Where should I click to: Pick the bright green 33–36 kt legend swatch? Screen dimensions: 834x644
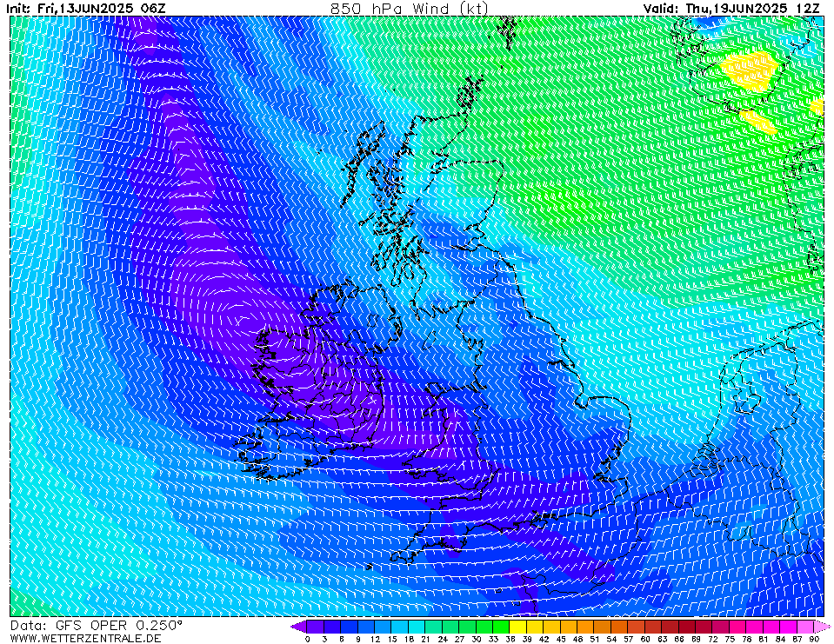pyautogui.click(x=501, y=627)
